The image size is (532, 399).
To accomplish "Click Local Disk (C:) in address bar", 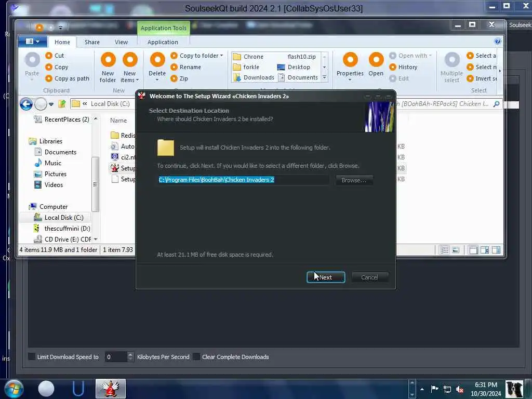I will click(110, 104).
